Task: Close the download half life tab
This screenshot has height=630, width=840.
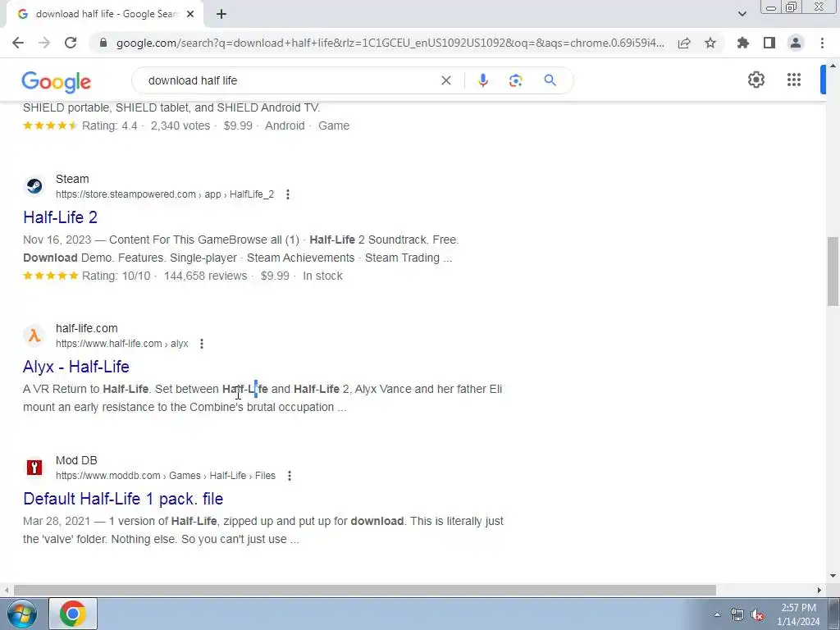Action: pyautogui.click(x=190, y=14)
